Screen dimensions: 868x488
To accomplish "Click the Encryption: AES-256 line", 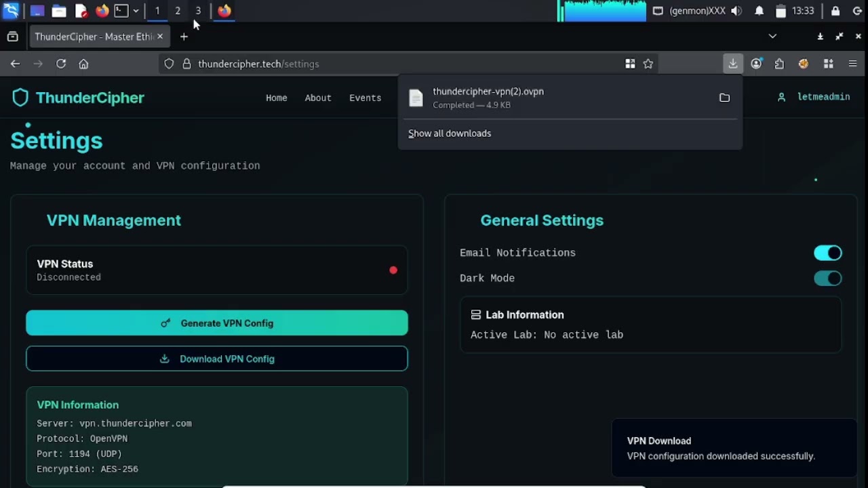I will point(87,469).
